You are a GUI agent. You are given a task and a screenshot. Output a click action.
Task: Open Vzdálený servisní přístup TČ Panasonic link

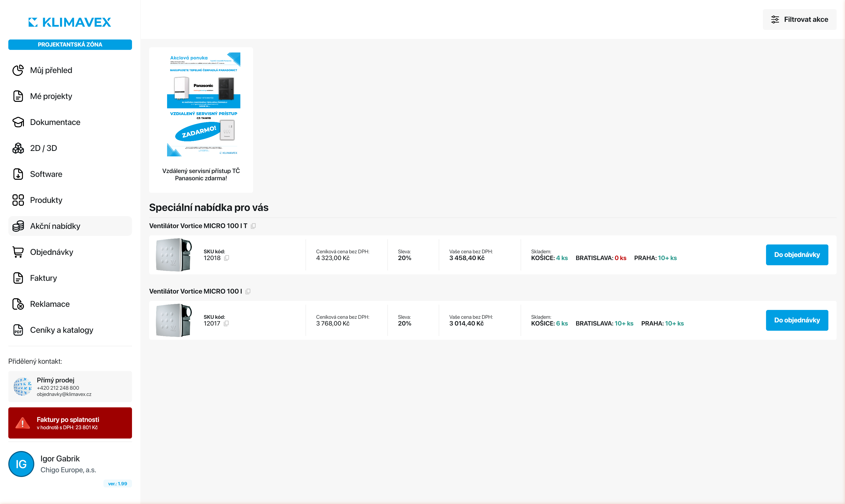pos(201,175)
